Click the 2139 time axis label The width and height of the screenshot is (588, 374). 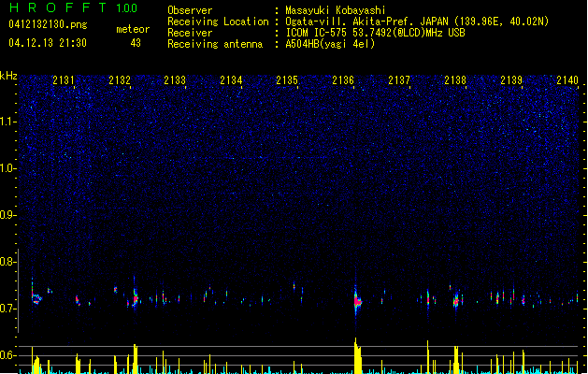pos(511,80)
